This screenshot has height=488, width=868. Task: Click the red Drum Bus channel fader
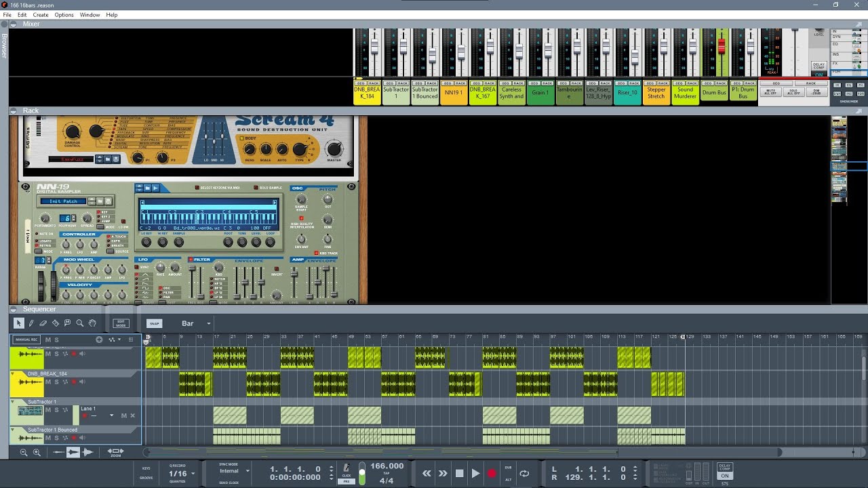point(722,47)
